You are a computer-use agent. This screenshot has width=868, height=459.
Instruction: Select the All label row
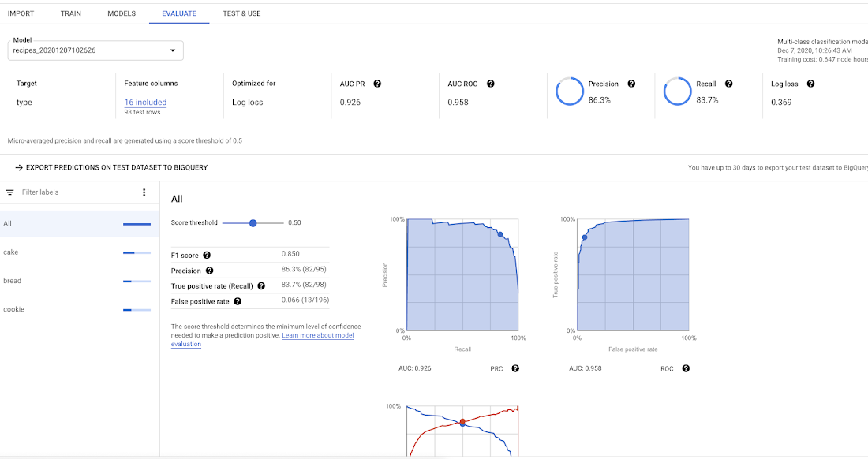80,223
